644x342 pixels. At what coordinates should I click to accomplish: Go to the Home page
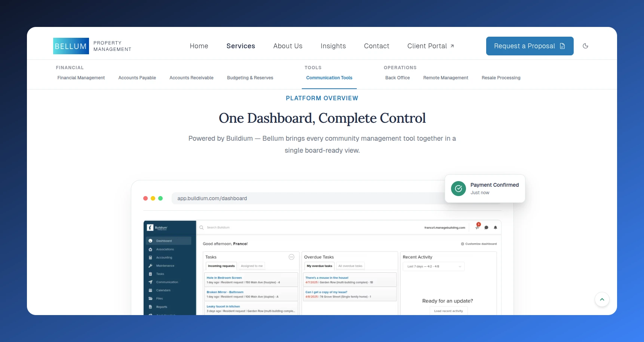199,46
